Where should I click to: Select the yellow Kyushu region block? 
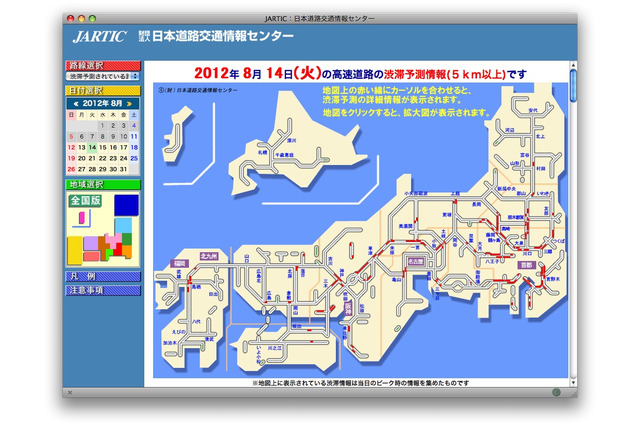(x=75, y=250)
